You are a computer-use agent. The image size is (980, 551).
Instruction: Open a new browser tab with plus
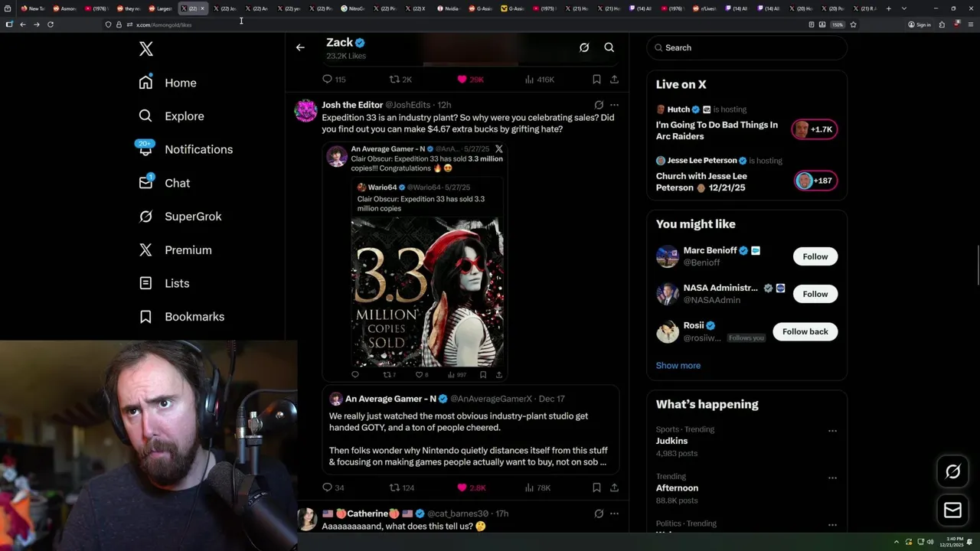888,8
